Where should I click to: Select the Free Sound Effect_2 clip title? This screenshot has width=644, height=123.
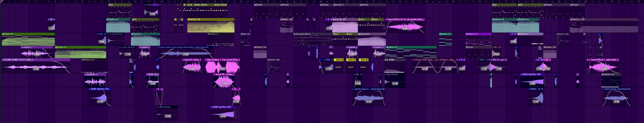(231, 60)
